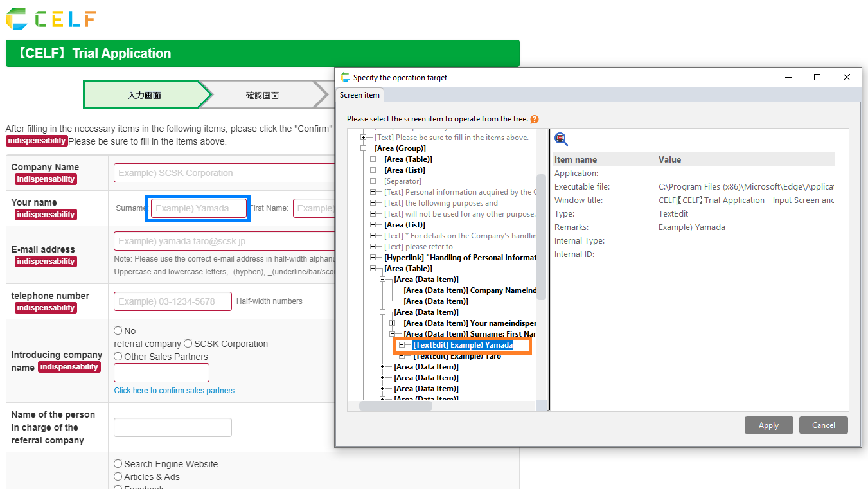
Task: Close the Specify the operation target dialog
Action: click(x=846, y=77)
